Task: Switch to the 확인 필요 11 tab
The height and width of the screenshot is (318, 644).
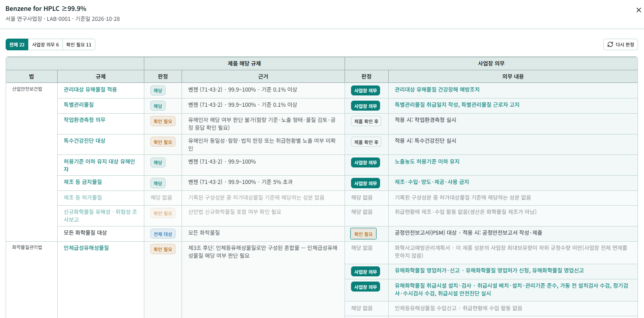Action: click(x=79, y=45)
